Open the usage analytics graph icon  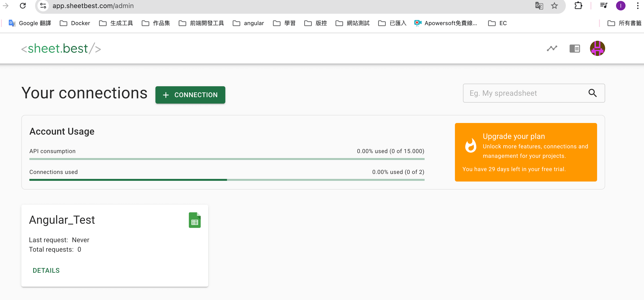pyautogui.click(x=552, y=49)
